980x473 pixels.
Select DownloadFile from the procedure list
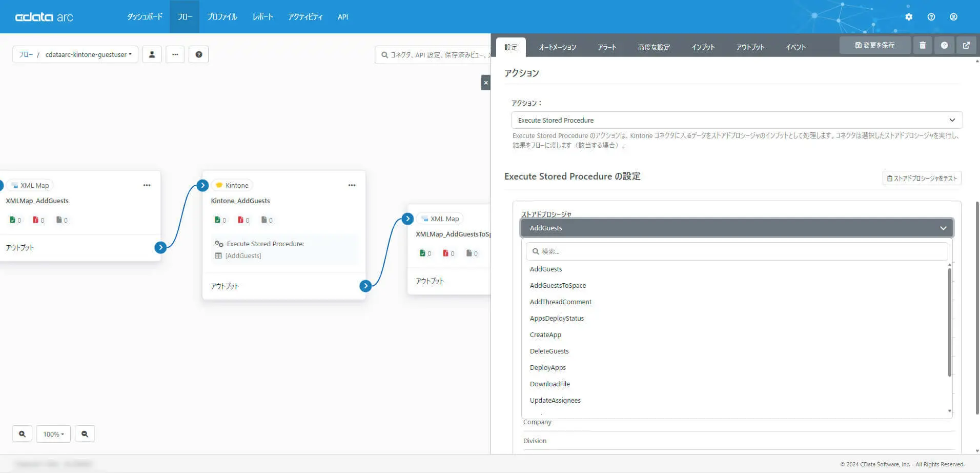[x=550, y=384]
